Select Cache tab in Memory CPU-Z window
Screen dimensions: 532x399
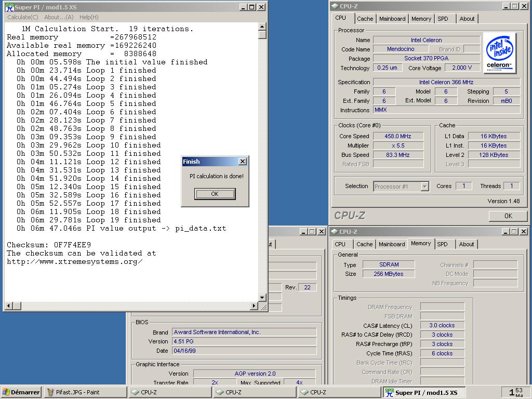tap(365, 244)
